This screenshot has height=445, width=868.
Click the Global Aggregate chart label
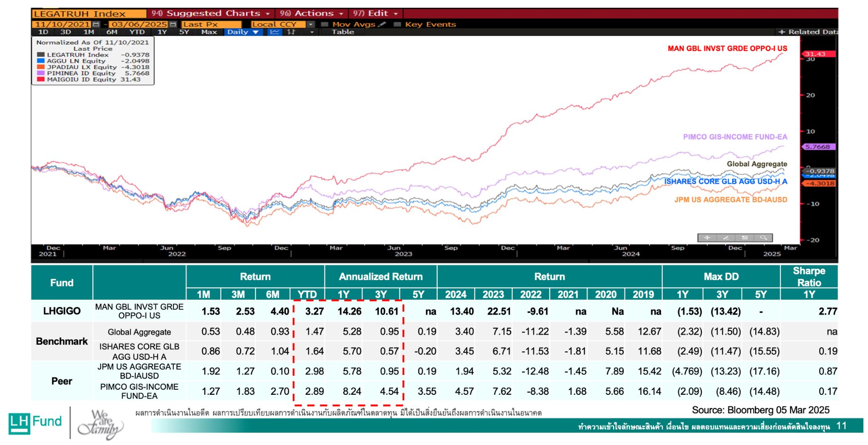point(757,164)
